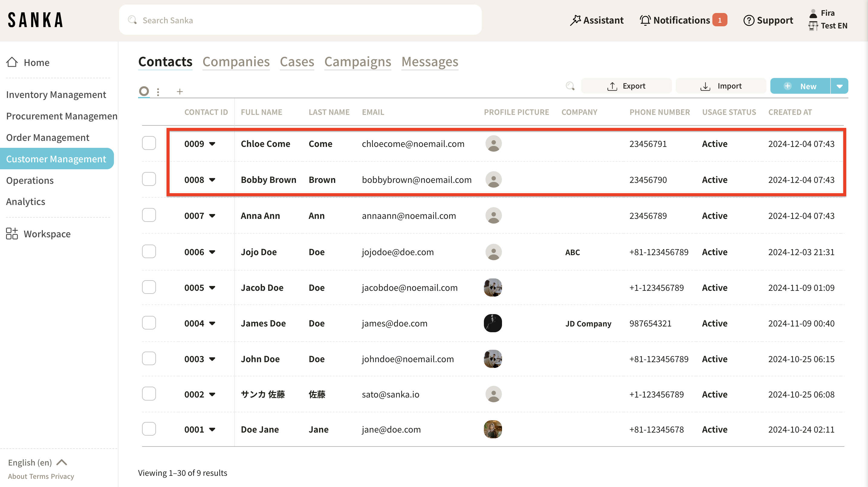Click the Search Sanka input field
This screenshot has width=868, height=487.
click(300, 20)
